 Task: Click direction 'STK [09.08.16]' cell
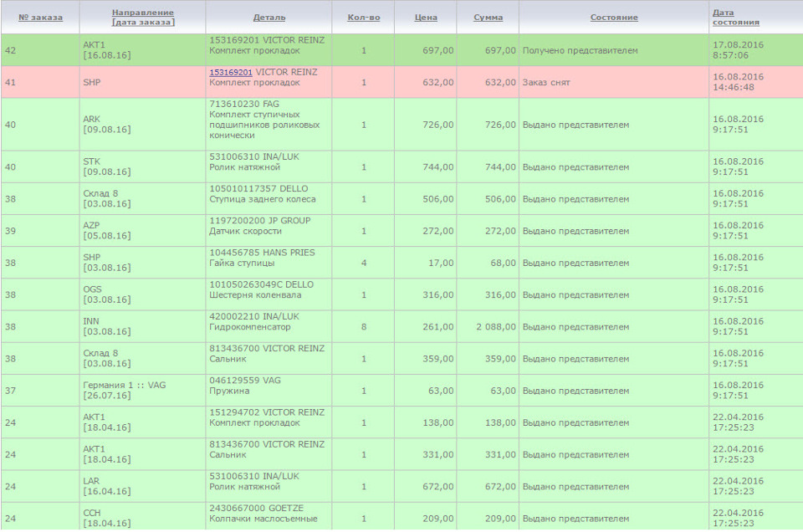pyautogui.click(x=142, y=167)
